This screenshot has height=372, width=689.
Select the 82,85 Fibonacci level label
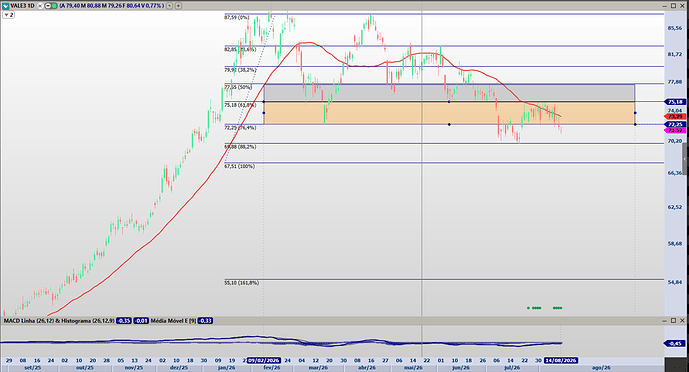(x=240, y=50)
